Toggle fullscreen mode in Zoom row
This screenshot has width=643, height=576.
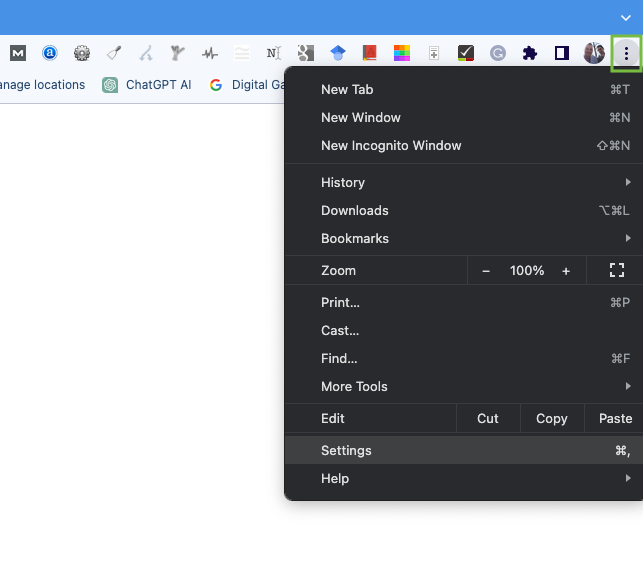pyautogui.click(x=616, y=270)
